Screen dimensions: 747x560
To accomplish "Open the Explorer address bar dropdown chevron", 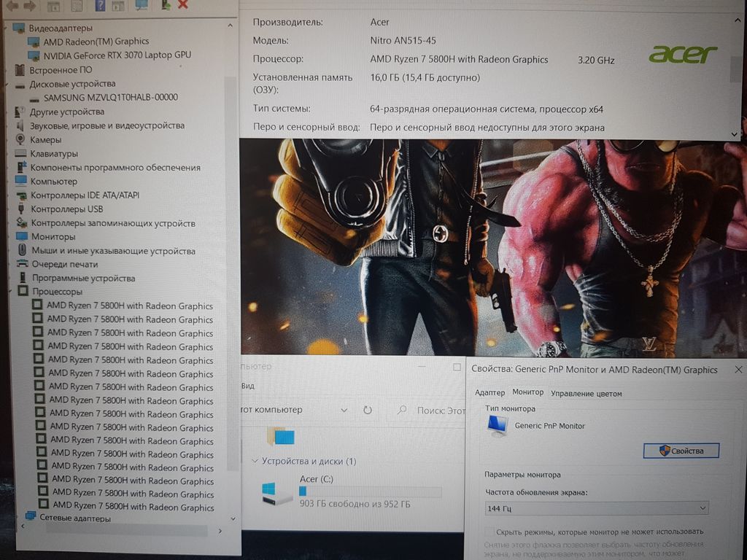I will pos(344,410).
